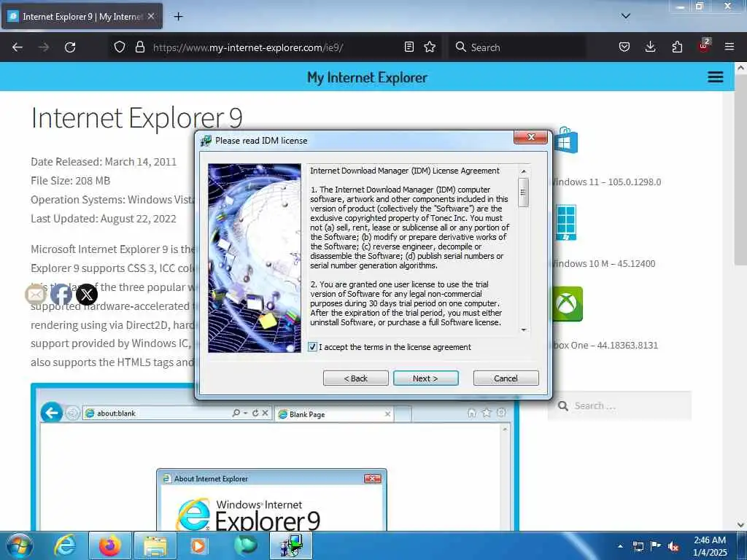Open the Xbox One – 44.18363.8131 link
This screenshot has width=747, height=560.
605,345
